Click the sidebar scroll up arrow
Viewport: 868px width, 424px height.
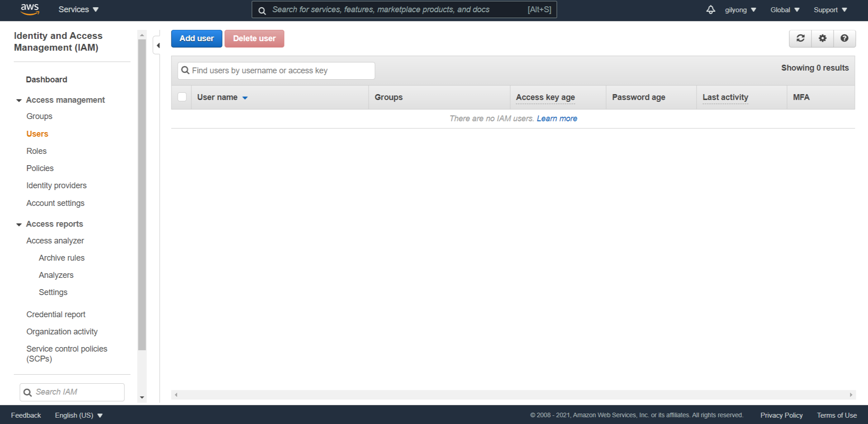pos(142,35)
